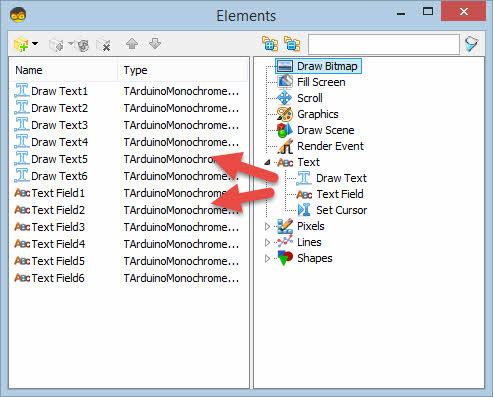Viewport: 493px width, 397px height.
Task: Click the move up arrow icon
Action: tap(132, 44)
